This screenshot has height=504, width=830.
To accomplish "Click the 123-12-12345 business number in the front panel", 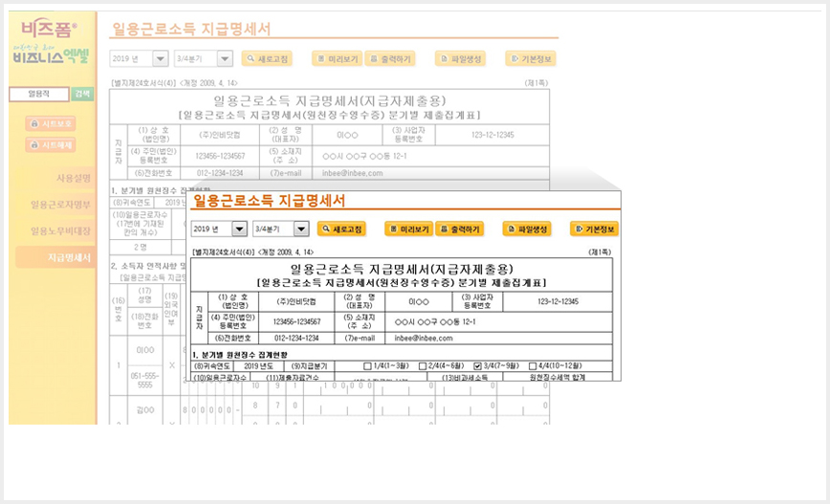I will tap(557, 302).
